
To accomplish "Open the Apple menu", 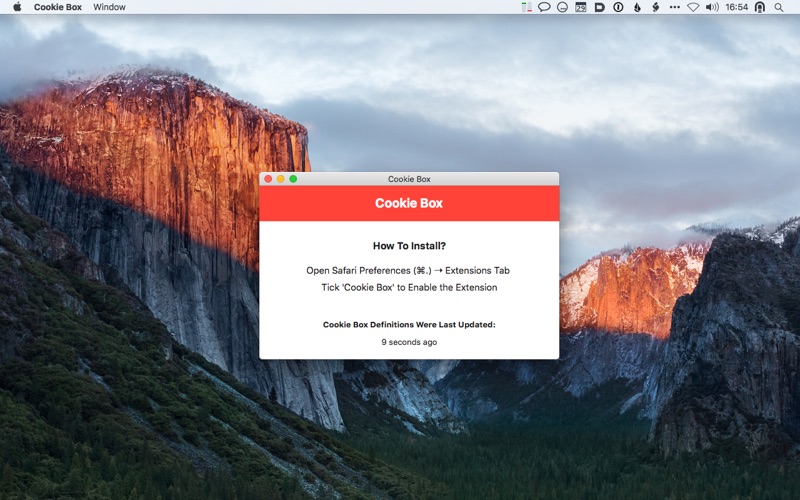I will [17, 7].
